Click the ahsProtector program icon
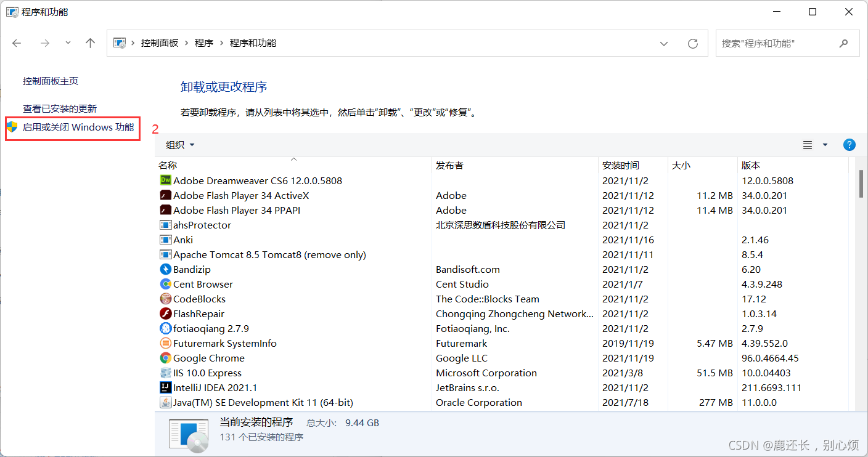 pos(165,225)
